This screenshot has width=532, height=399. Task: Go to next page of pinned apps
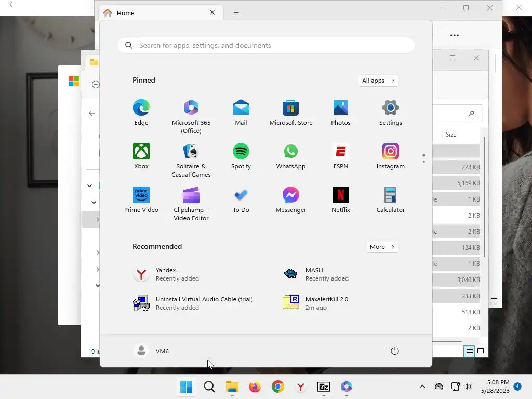424,161
